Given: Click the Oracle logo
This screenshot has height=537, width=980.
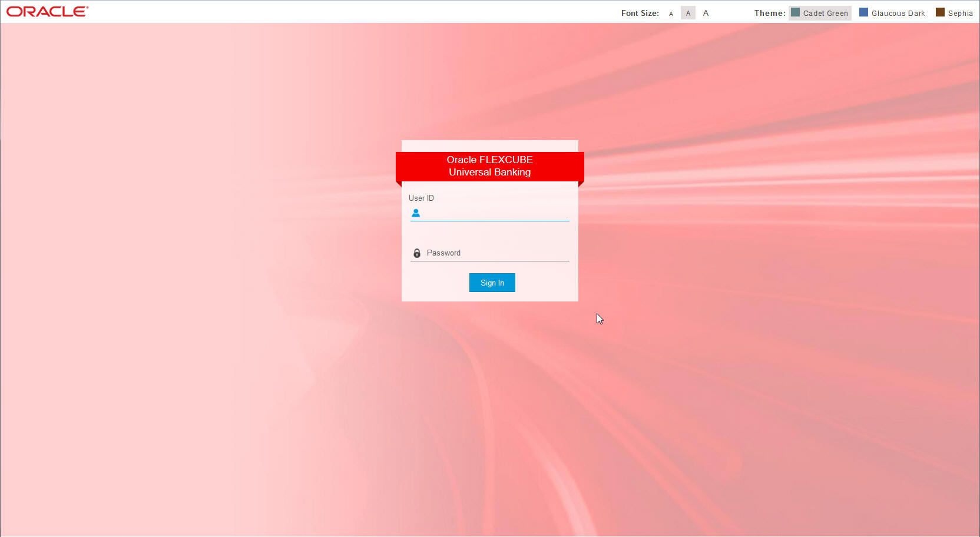Looking at the screenshot, I should click(x=47, y=11).
